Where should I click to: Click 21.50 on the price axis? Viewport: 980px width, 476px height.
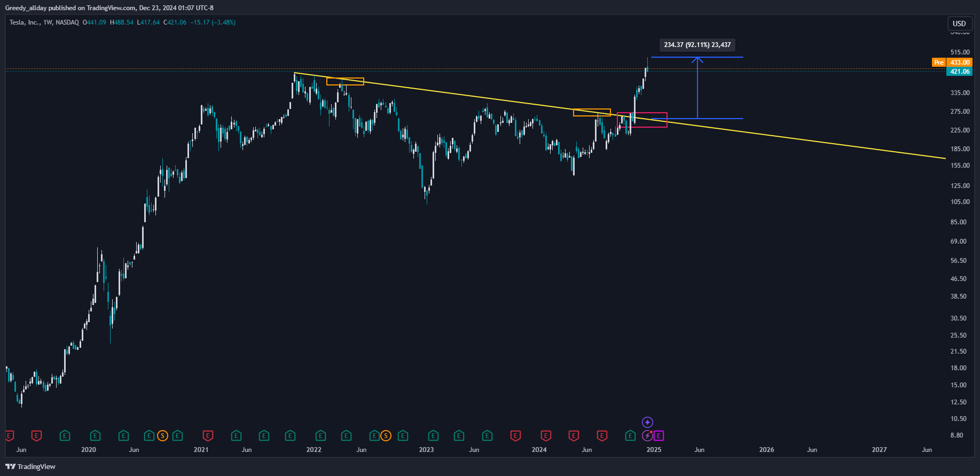958,352
